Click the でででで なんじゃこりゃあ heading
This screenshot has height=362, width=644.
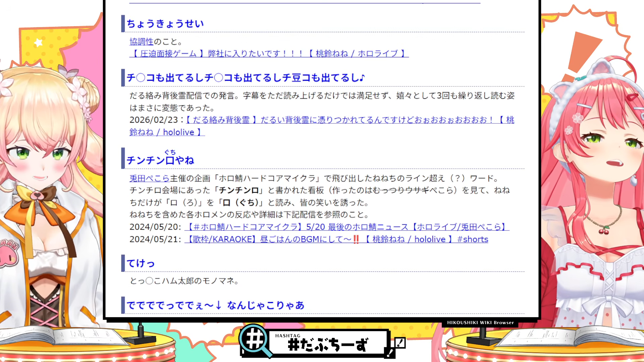click(x=215, y=305)
